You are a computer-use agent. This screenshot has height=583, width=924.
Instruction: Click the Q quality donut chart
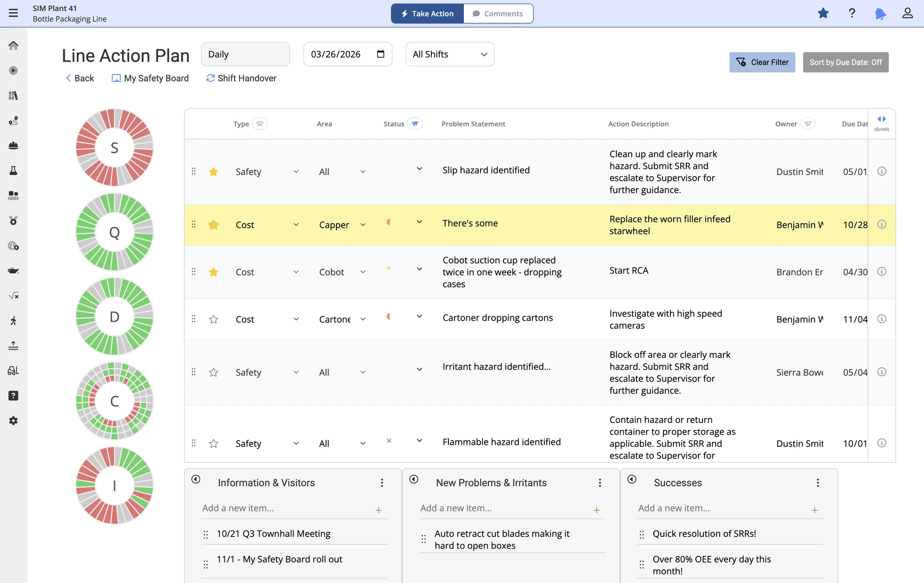(x=114, y=232)
